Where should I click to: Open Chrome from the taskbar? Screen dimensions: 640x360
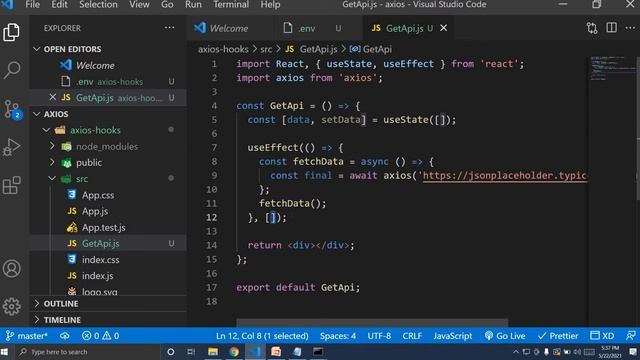click(234, 351)
